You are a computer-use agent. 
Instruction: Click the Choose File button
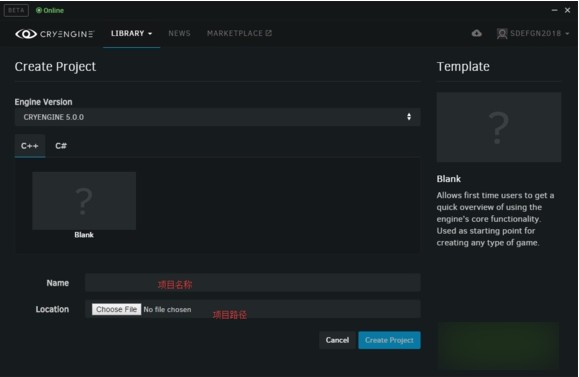click(116, 309)
